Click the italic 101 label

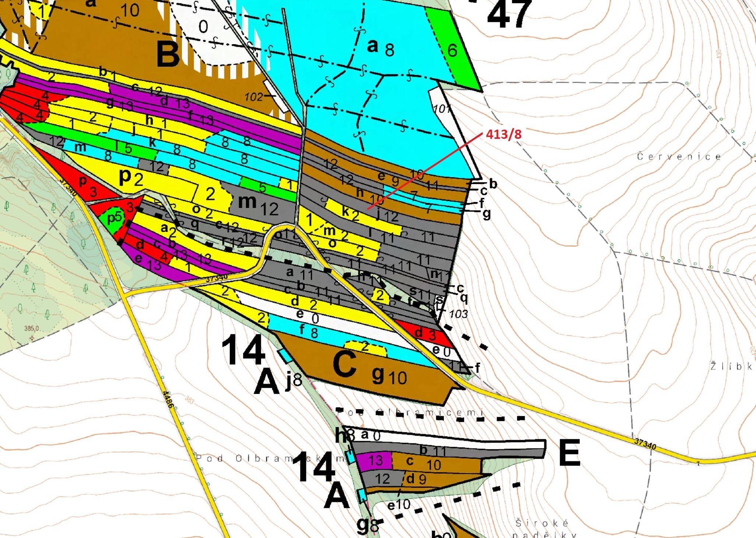[x=441, y=109]
